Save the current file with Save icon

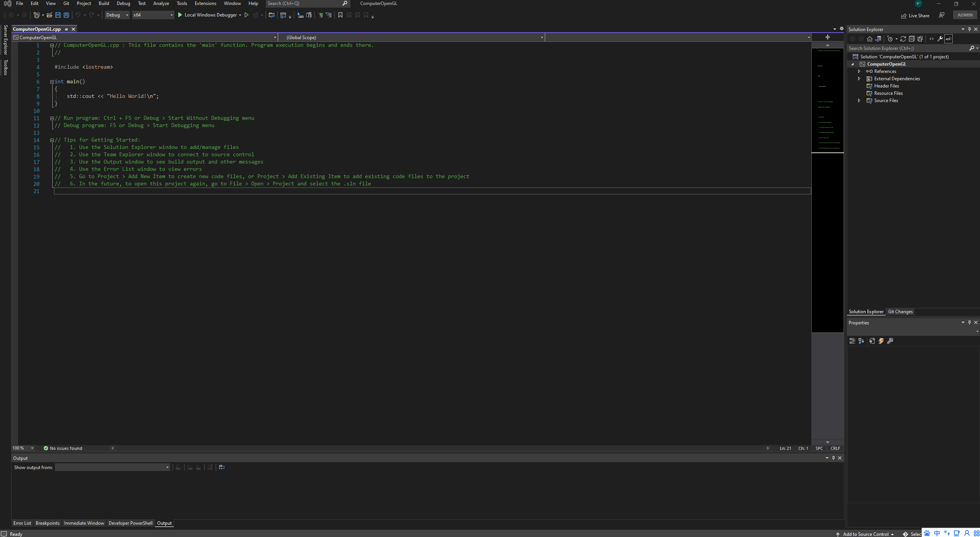(58, 15)
